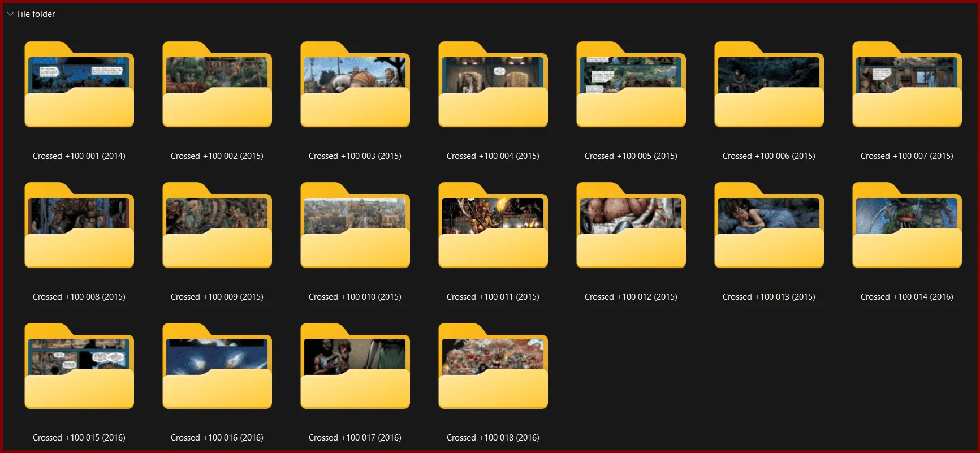Viewport: 980px width, 453px height.
Task: Select the Crossed +100 008 (2015) folder icon
Action: 79,225
